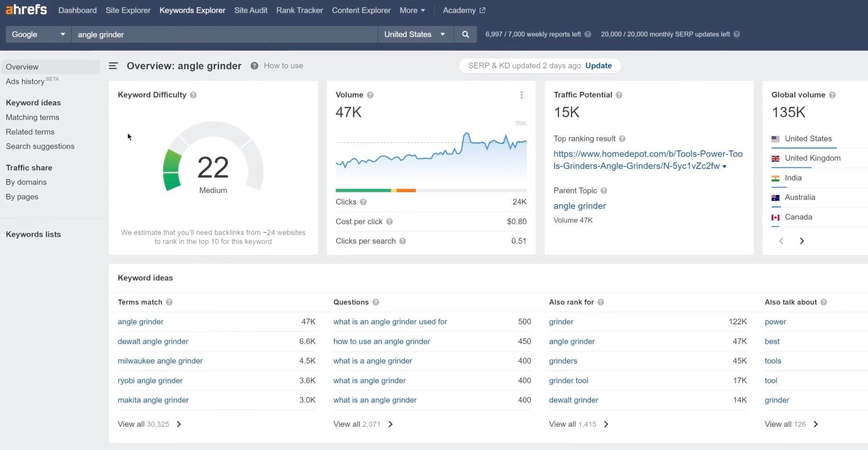Open the help icon beside monthly SERP updates
Screen dimensions: 868x450
[736, 34]
